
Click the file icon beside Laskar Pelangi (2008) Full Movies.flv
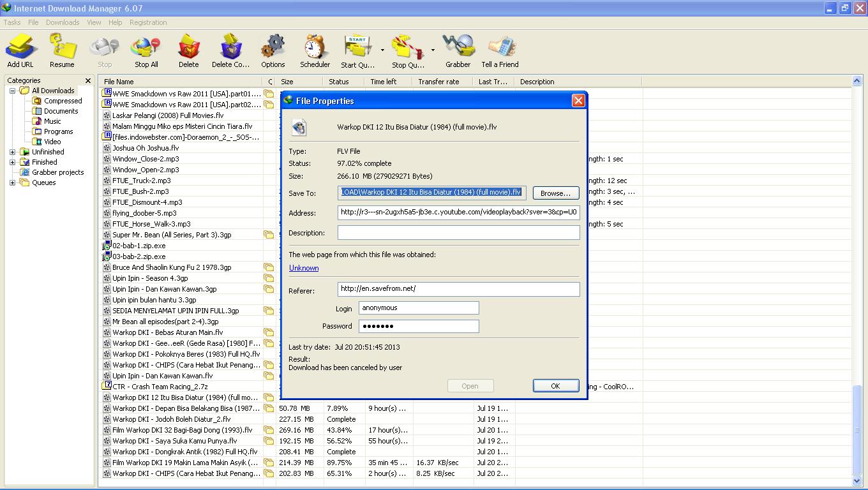coord(107,115)
